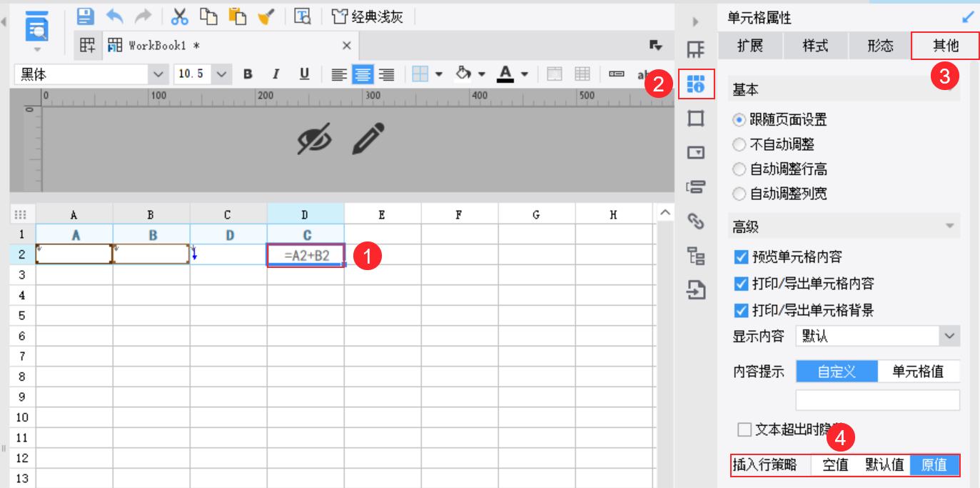Screen dimensions: 980x488
Task: Center align the text
Action: click(363, 74)
